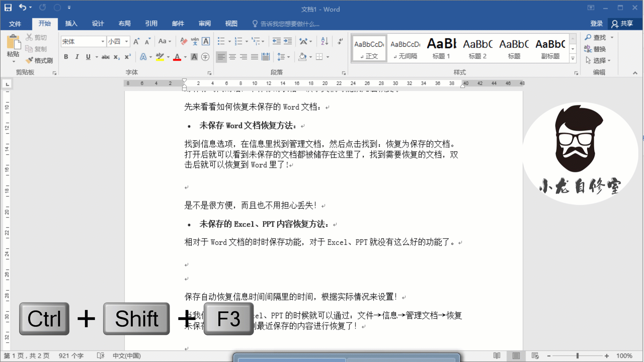The width and height of the screenshot is (644, 362).
Task: Click the phonetic guide wén icon
Action: point(195,41)
